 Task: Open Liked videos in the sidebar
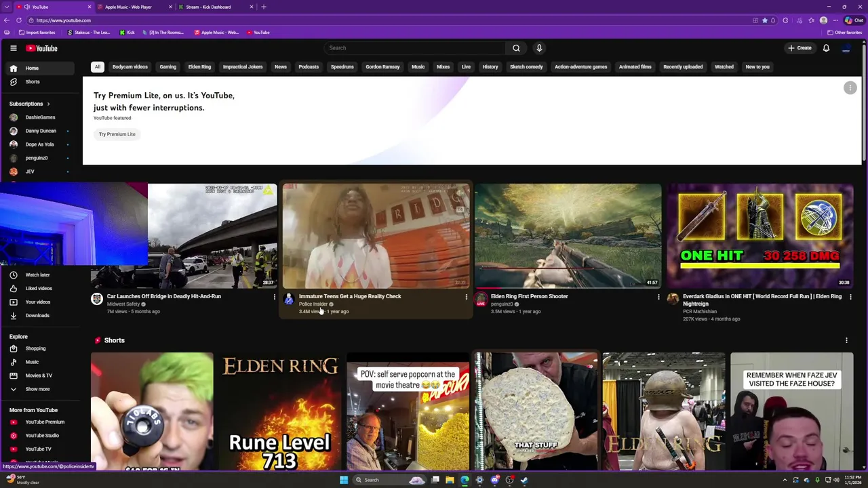pyautogui.click(x=40, y=288)
